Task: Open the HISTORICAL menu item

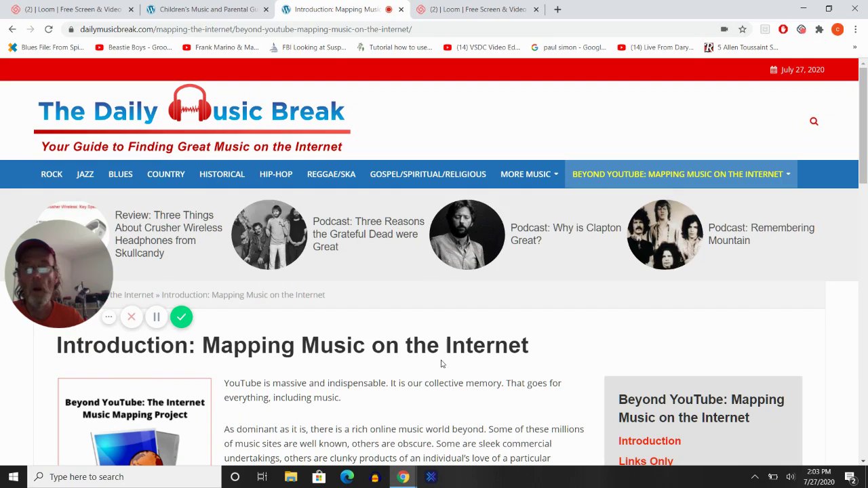Action: [222, 174]
